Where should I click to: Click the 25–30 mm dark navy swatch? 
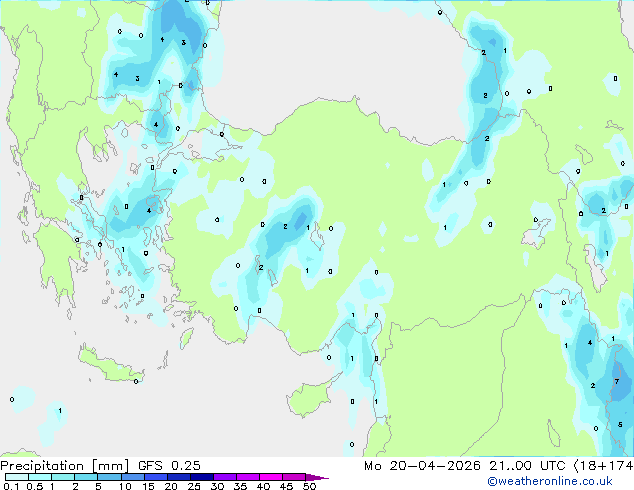[202, 477]
